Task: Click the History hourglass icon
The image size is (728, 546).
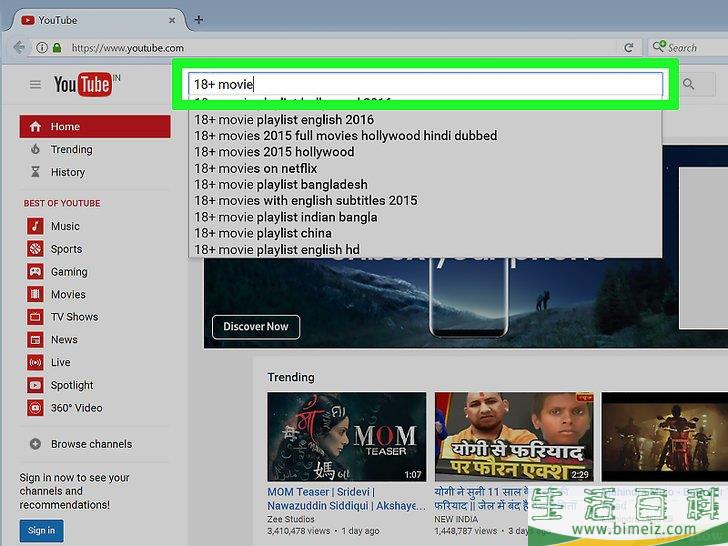Action: click(x=35, y=172)
